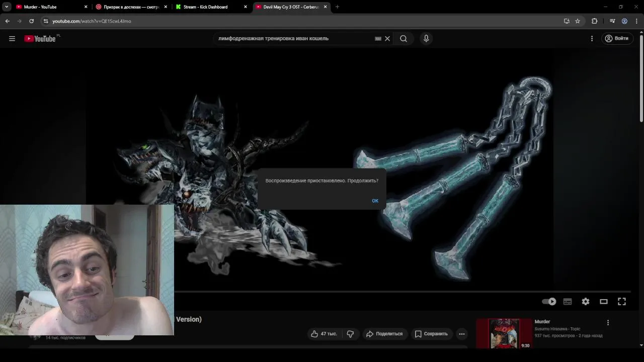
Task: Open a new browser tab
Action: tap(337, 7)
